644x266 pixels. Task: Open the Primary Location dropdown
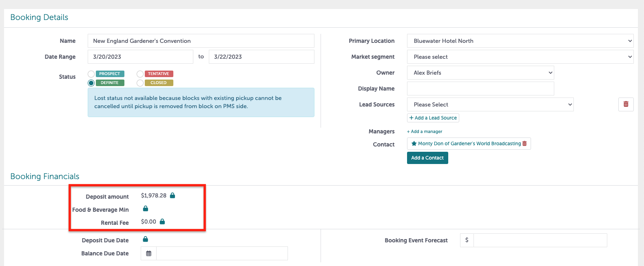[520, 41]
